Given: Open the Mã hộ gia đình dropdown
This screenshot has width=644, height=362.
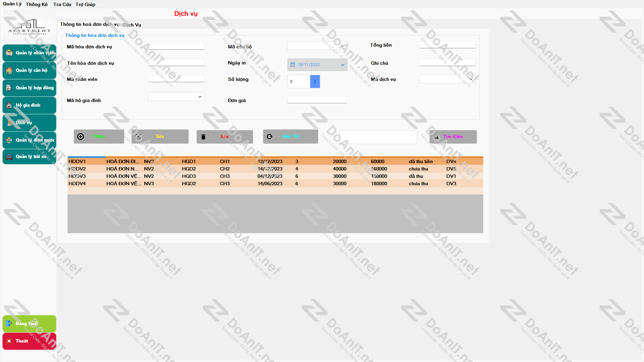Looking at the screenshot, I should [x=200, y=97].
